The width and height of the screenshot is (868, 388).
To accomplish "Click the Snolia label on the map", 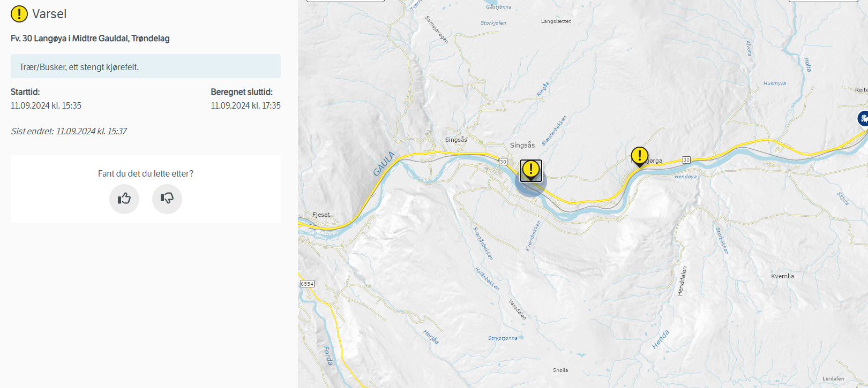I will pyautogui.click(x=560, y=370).
